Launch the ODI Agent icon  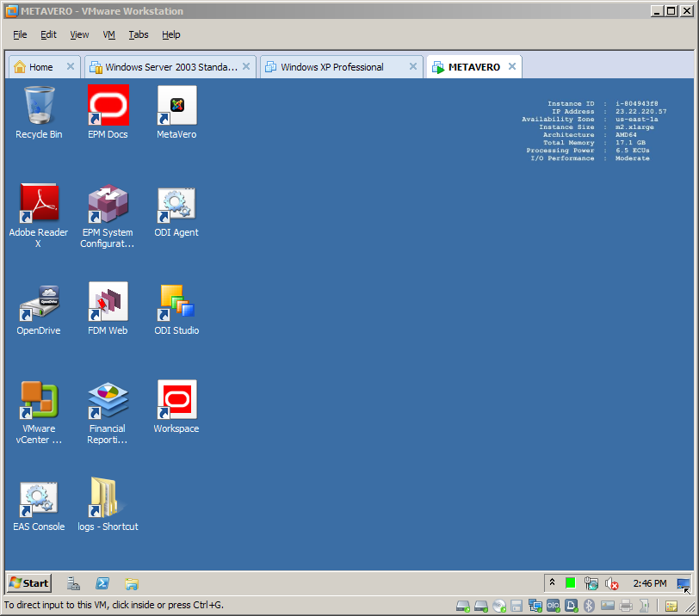pyautogui.click(x=176, y=205)
